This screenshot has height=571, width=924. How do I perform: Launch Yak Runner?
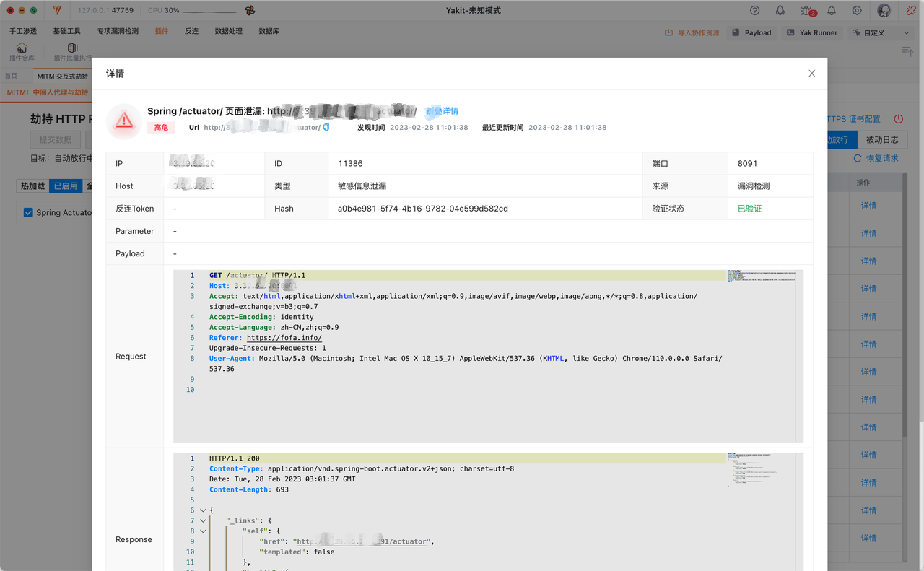point(812,32)
